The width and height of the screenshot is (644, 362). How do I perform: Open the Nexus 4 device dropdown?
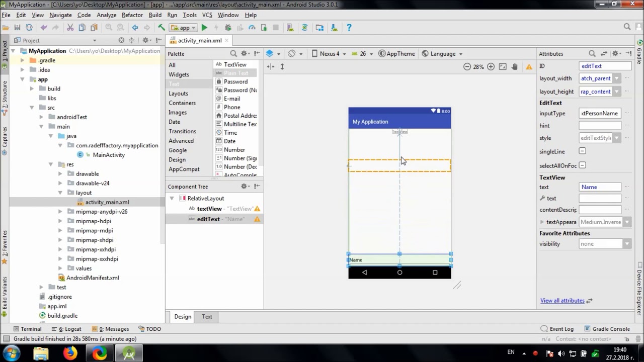click(329, 54)
